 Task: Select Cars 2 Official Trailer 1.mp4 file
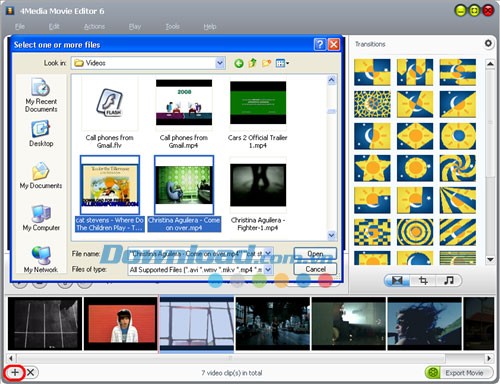[258, 113]
